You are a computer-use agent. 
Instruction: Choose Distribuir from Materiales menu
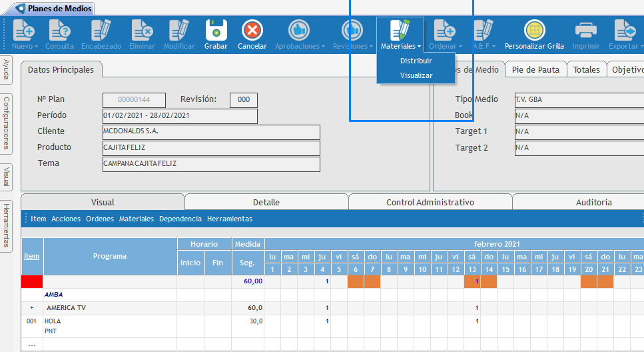(x=416, y=61)
